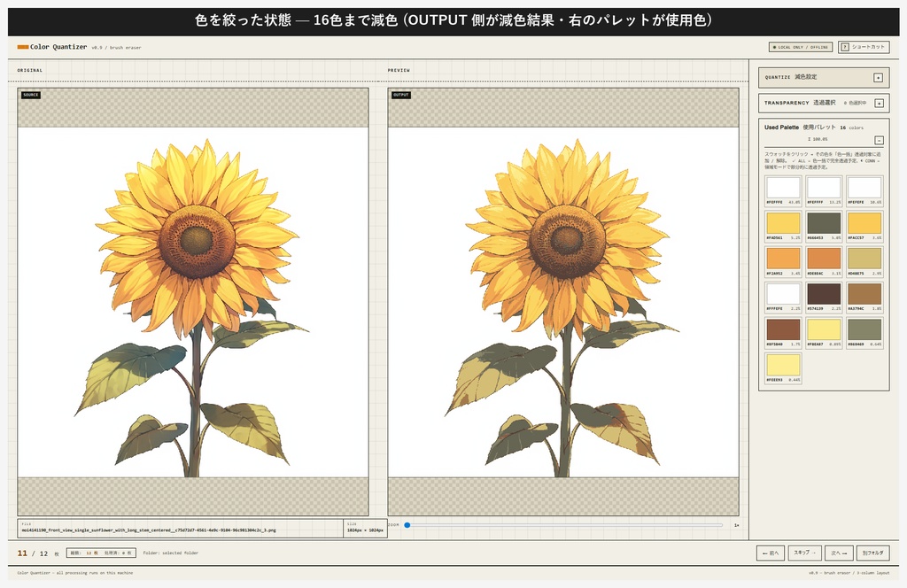Click the SOURCE label on the original image

32,95
